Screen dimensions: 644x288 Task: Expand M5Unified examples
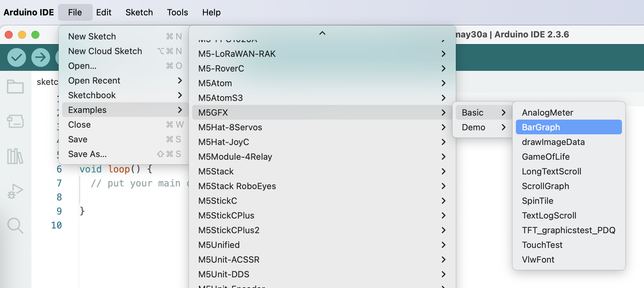(x=322, y=245)
